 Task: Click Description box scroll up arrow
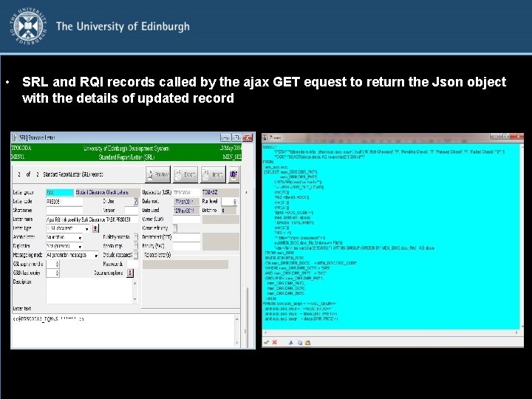pos(135,282)
